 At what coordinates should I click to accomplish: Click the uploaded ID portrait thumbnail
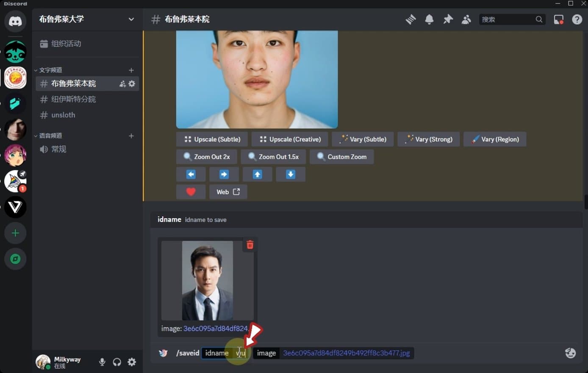[207, 280]
